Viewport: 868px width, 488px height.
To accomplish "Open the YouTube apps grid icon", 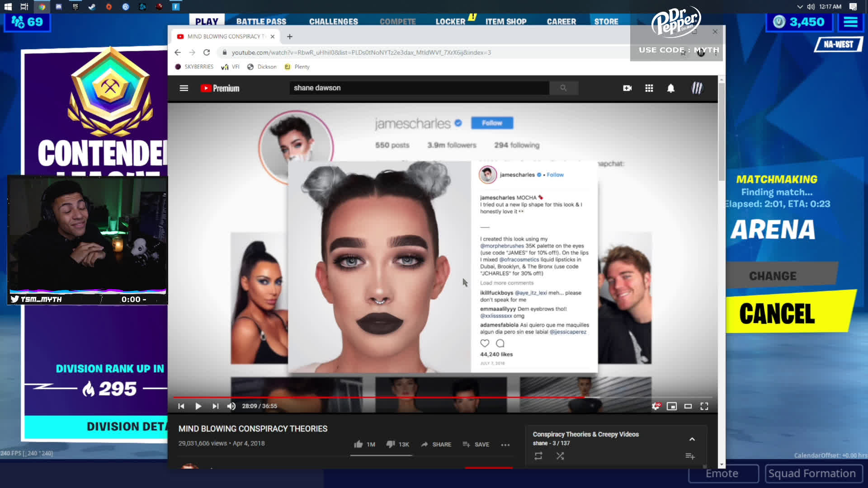I will click(649, 88).
